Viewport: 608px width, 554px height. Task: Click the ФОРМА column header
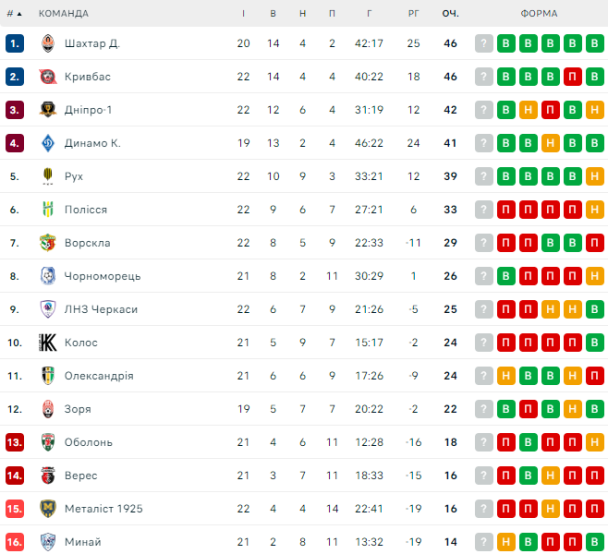click(x=539, y=14)
